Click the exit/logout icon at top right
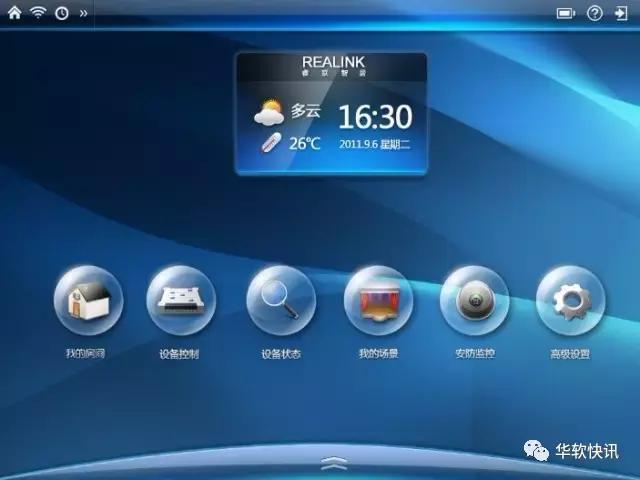 pyautogui.click(x=621, y=13)
